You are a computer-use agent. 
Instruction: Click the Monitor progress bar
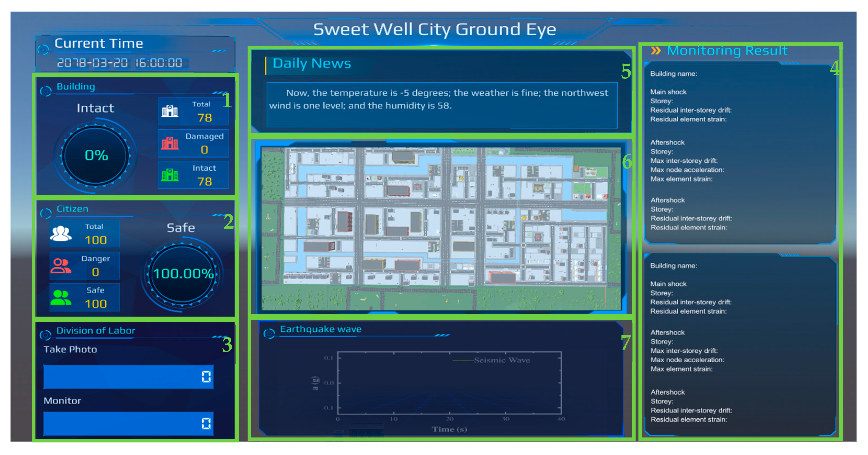pos(128,423)
